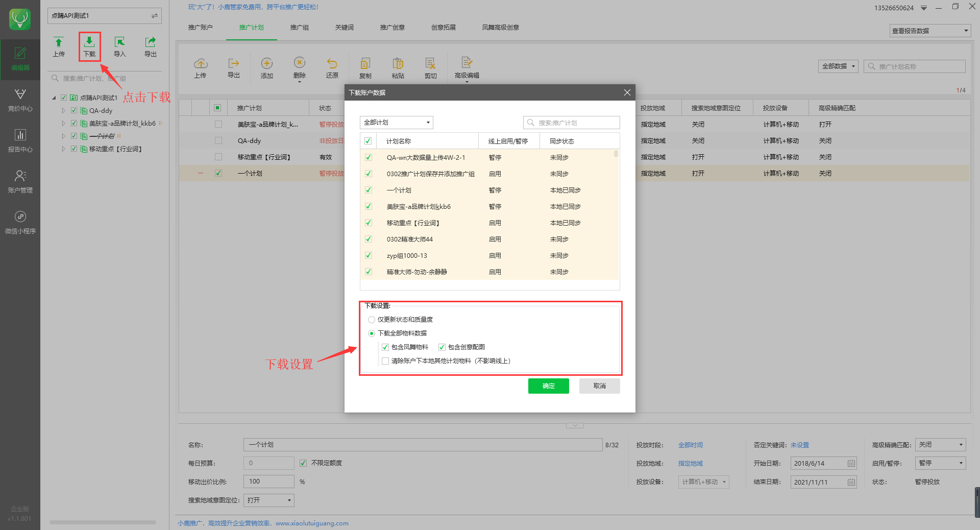The height and width of the screenshot is (530, 980).
Task: Open the 微信小程序 sidebar section
Action: click(20, 223)
